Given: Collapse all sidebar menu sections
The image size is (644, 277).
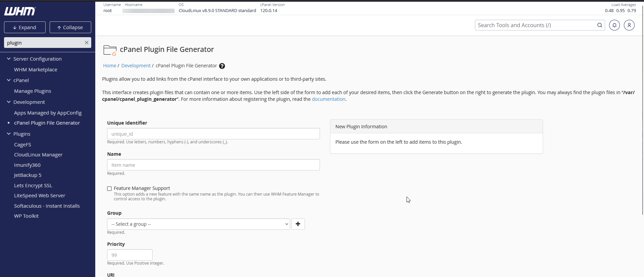Looking at the screenshot, I should (x=70, y=27).
